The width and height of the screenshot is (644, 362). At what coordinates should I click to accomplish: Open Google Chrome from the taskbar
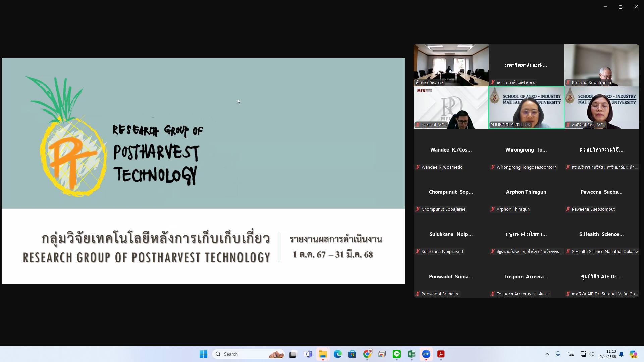[367, 354]
